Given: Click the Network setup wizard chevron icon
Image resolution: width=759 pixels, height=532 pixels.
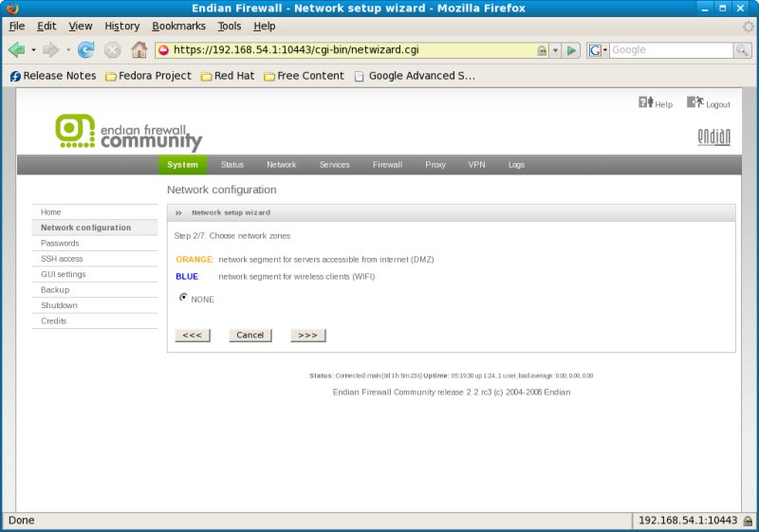Looking at the screenshot, I should click(x=178, y=213).
